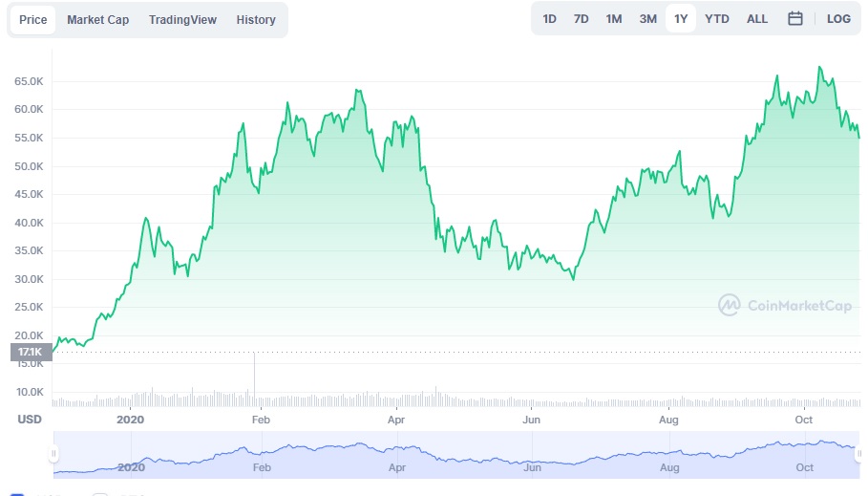The width and height of the screenshot is (868, 496).
Task: Select the 7D time range
Action: 581,19
